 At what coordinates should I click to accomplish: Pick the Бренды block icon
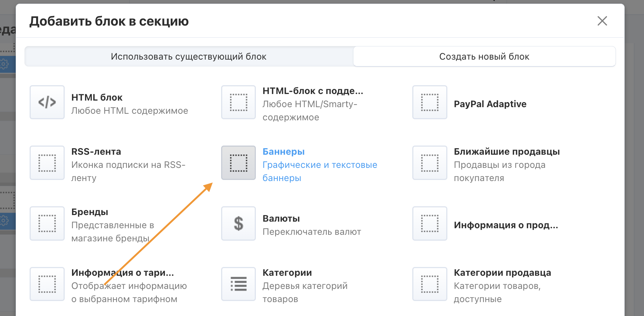(x=47, y=223)
